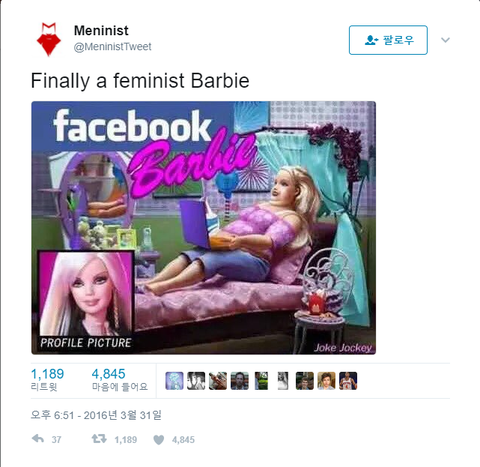The height and width of the screenshot is (467, 480).
Task: Click the reply arrow icon
Action: (38, 439)
